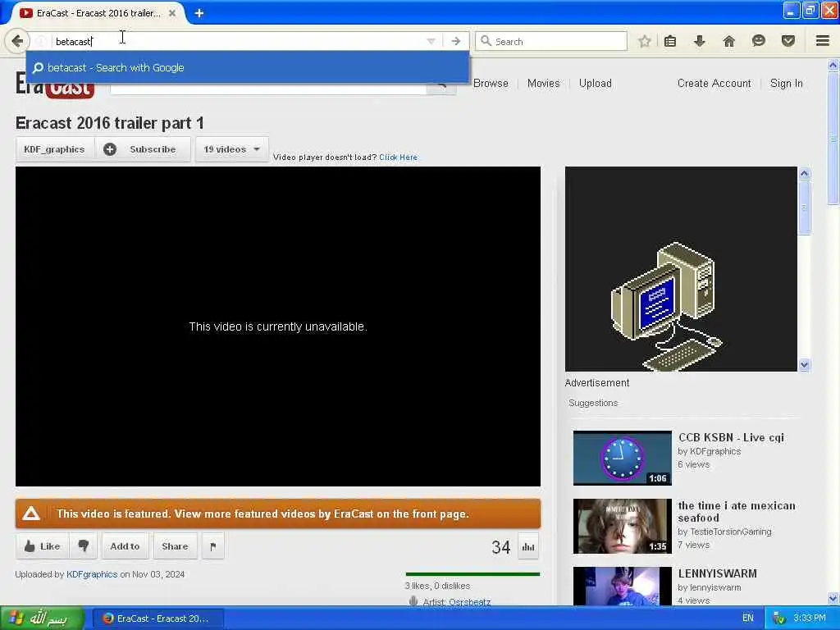Like the video with thumbs up

(43, 546)
